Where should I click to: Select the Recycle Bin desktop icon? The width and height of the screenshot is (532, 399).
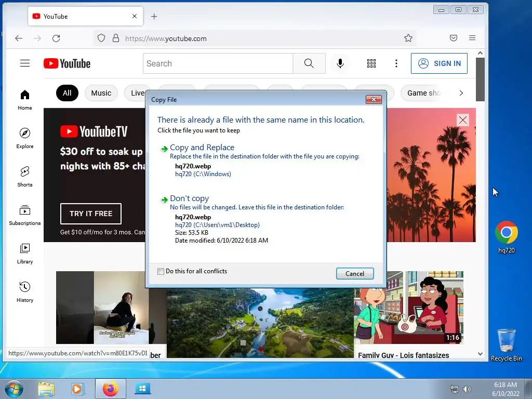coord(506,344)
